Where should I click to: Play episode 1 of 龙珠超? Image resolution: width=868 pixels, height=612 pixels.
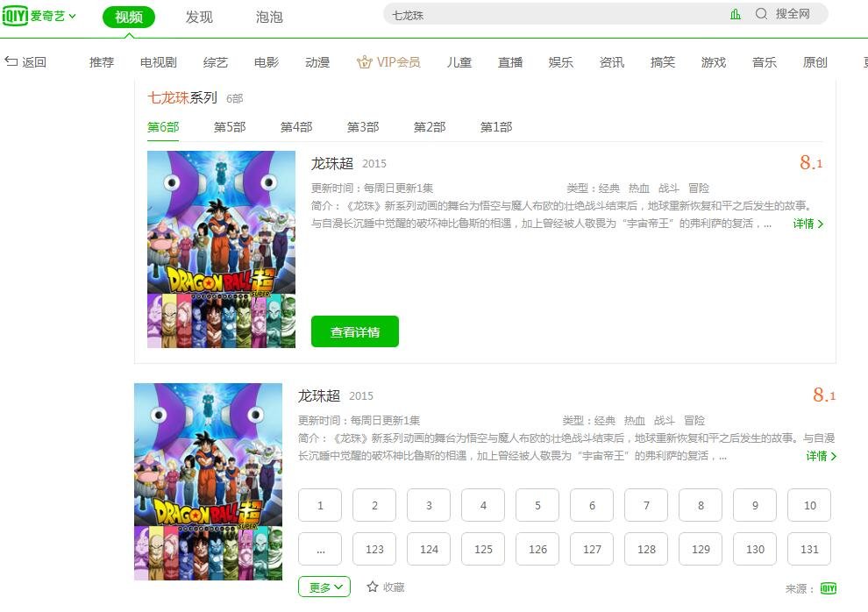tap(320, 505)
